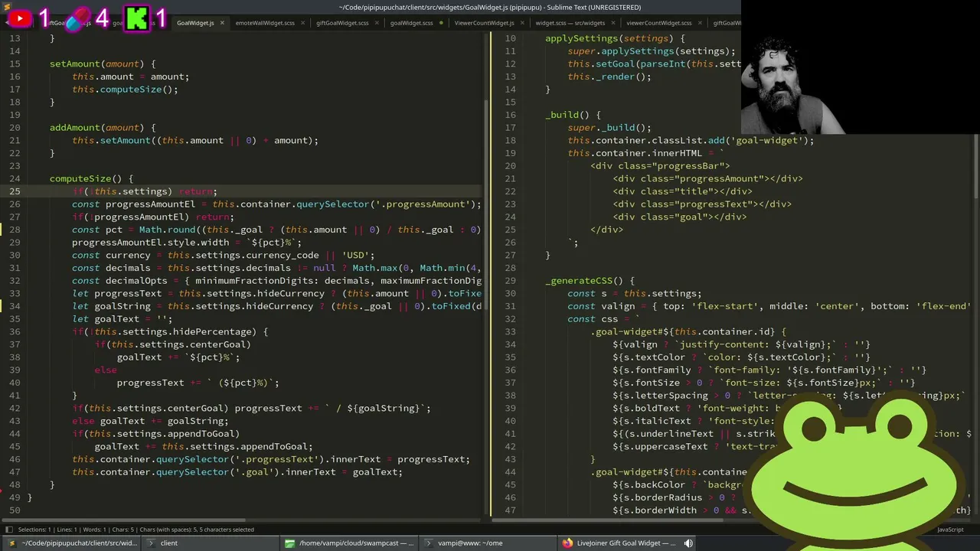Open LiveJoiner Gift Goal Widget browser window
This screenshot has width=980, height=551.
point(626,543)
